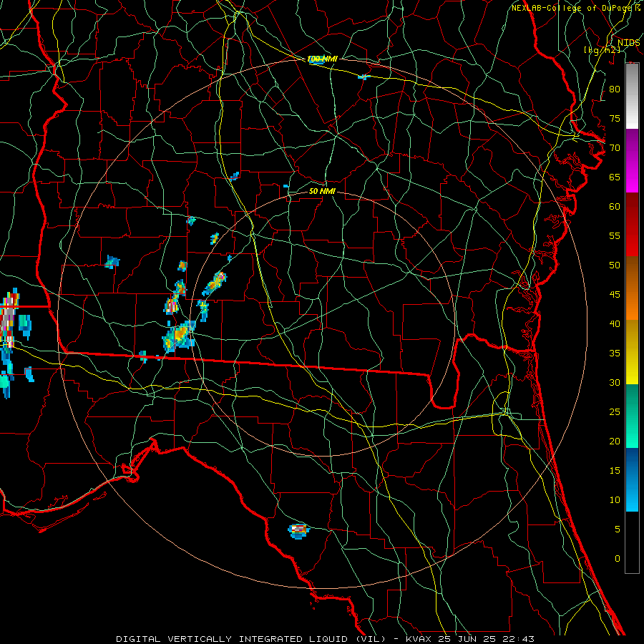
Task: Click the scale value 60
Action: [x=615, y=207]
